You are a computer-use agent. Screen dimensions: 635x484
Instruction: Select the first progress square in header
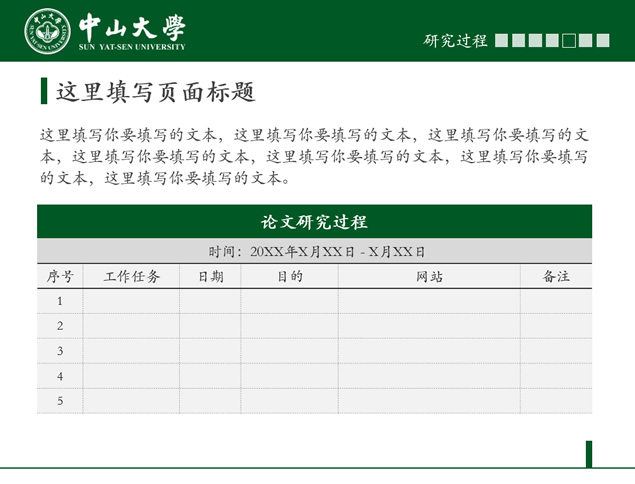coord(501,41)
